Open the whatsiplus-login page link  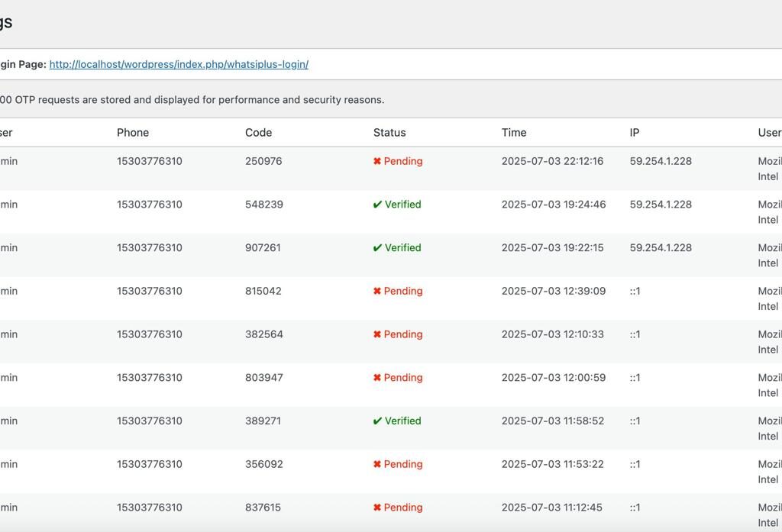(x=179, y=64)
